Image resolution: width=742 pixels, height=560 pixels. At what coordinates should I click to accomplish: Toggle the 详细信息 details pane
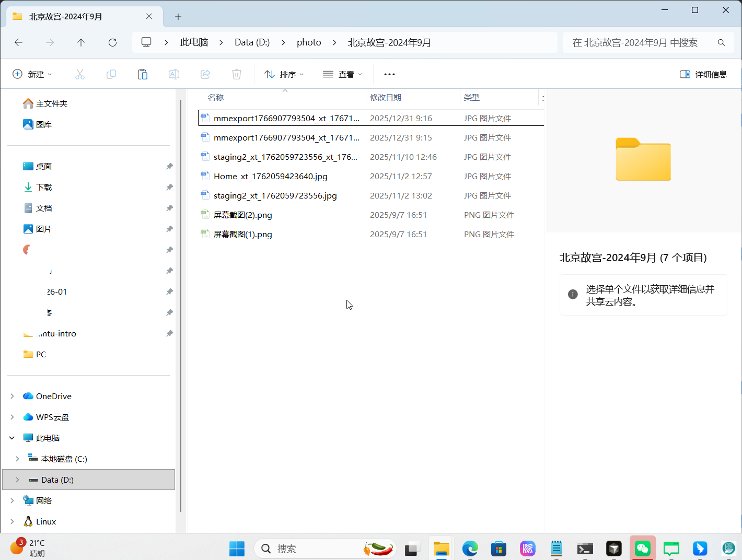pyautogui.click(x=703, y=74)
